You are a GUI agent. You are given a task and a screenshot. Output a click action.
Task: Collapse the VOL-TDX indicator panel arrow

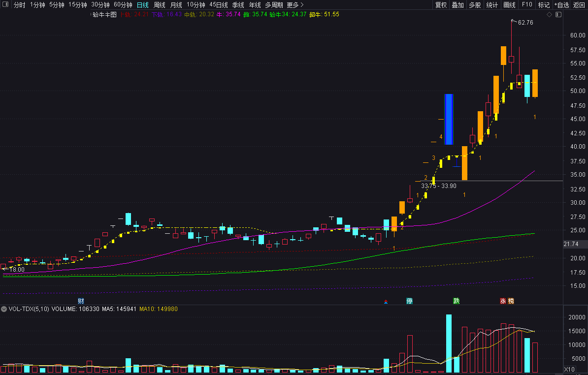click(4, 309)
